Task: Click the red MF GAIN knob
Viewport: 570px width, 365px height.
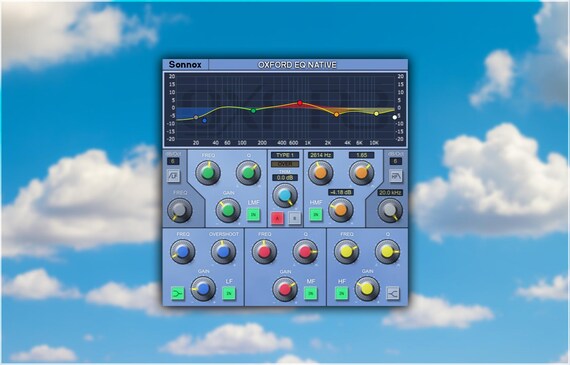Action: coord(285,289)
